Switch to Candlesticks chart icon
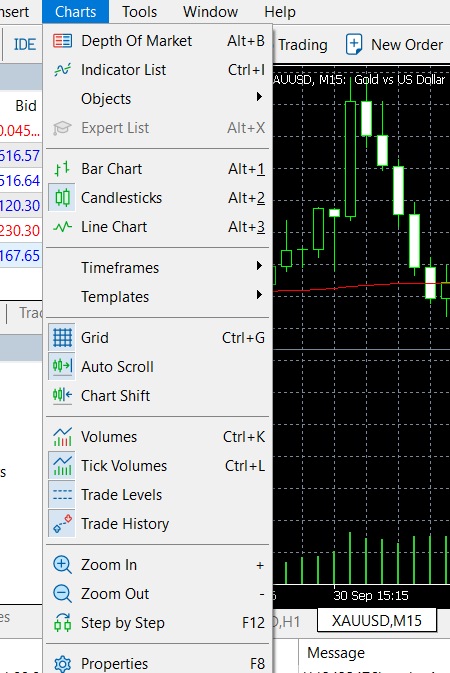The height and width of the screenshot is (673, 450). point(62,198)
